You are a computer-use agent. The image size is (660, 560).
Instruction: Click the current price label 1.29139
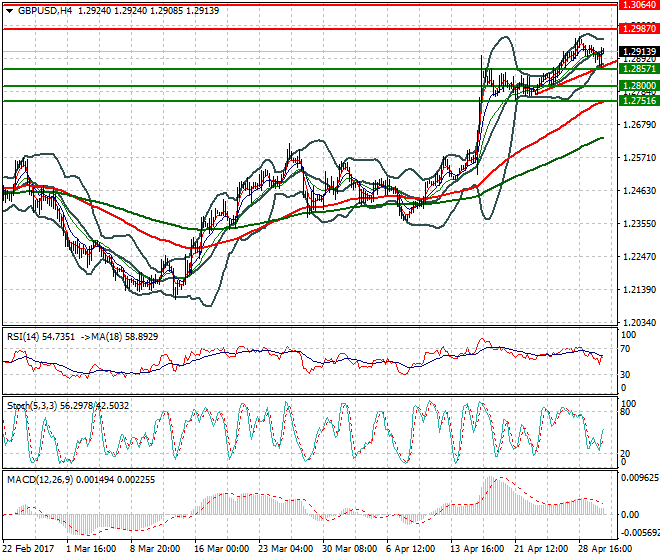click(x=639, y=51)
